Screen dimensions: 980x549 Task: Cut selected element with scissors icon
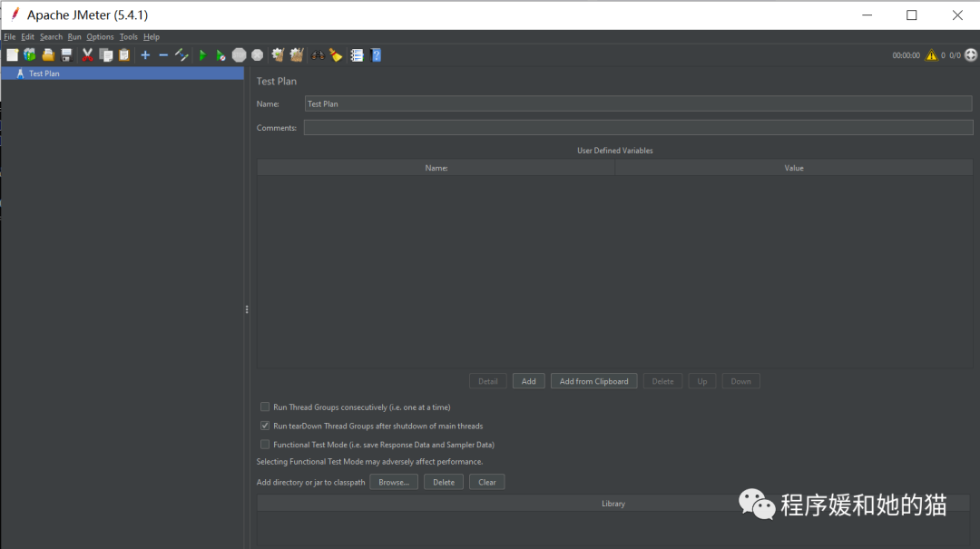click(87, 55)
